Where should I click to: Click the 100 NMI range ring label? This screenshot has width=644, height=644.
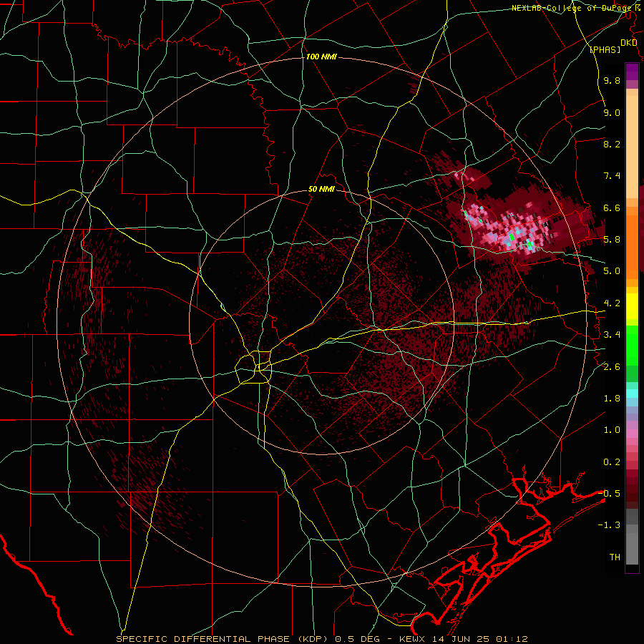pyautogui.click(x=321, y=57)
